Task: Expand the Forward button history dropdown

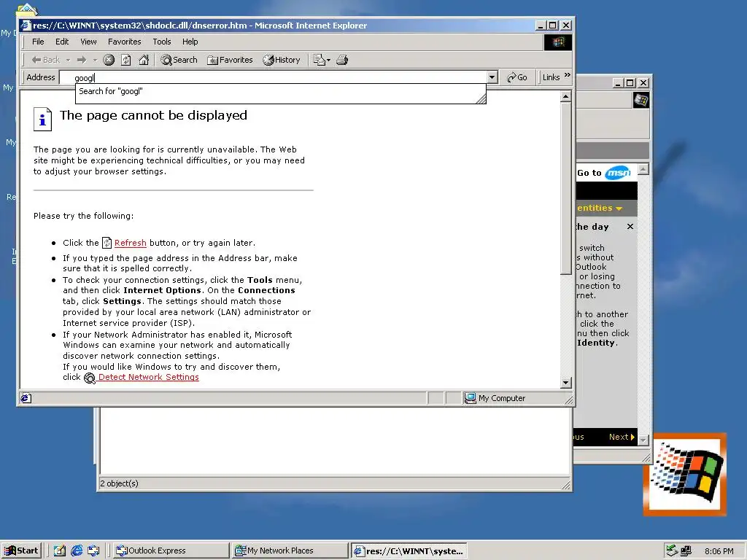Action: [95, 60]
